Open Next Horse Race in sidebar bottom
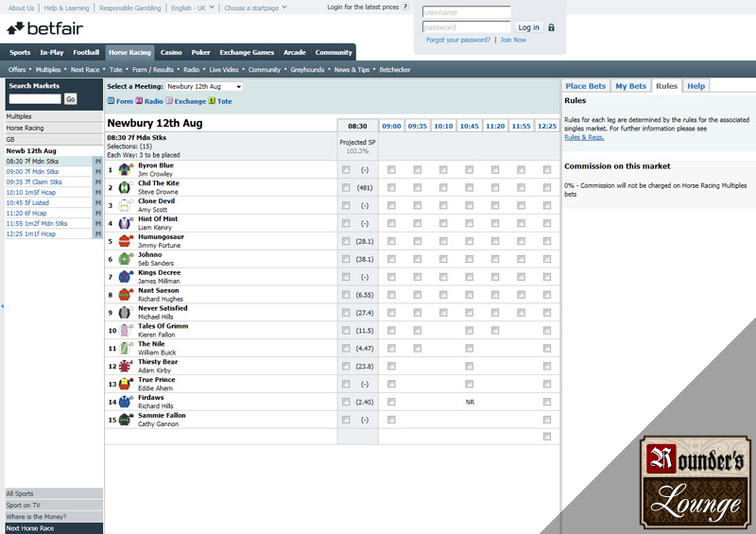Image resolution: width=756 pixels, height=534 pixels. (x=54, y=528)
